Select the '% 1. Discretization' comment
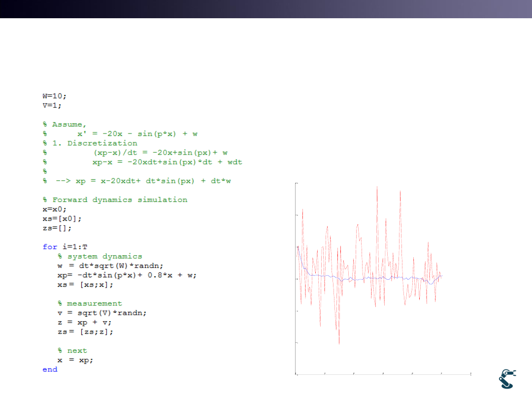This screenshot has width=532, height=399. pos(90,143)
